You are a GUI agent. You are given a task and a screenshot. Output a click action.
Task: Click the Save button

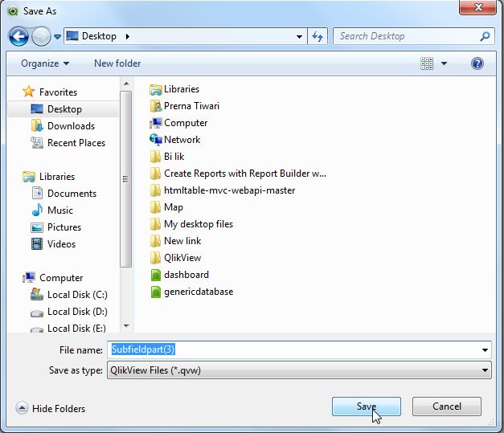[366, 406]
